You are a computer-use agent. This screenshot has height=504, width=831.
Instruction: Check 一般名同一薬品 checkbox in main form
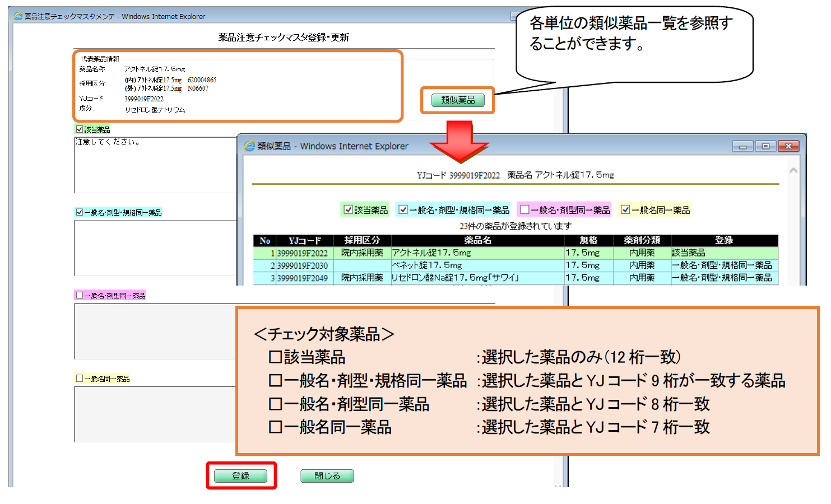coord(80,379)
